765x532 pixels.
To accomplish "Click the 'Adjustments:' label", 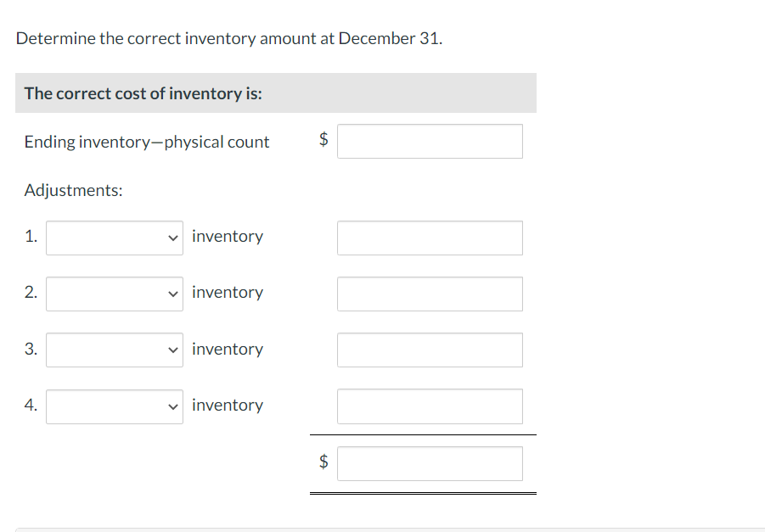I will 73,190.
